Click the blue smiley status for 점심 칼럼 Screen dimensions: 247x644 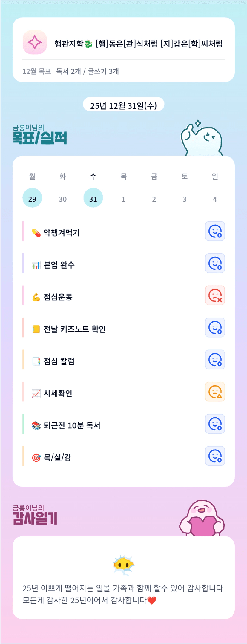215,360
